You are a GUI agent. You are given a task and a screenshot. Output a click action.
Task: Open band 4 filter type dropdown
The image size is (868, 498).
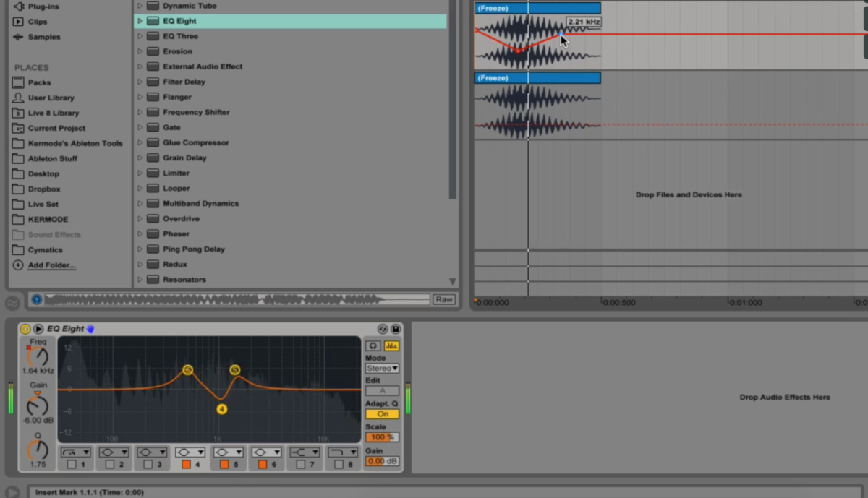[190, 452]
